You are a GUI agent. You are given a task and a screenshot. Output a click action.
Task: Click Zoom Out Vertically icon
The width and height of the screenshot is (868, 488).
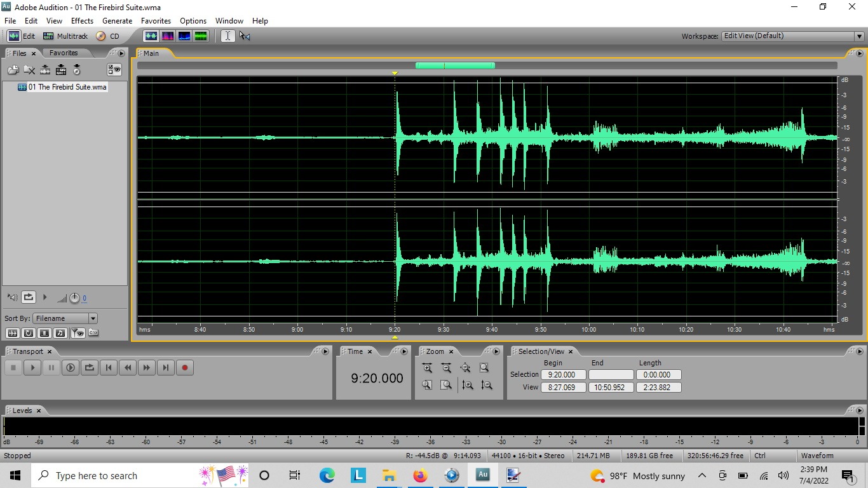click(x=487, y=385)
